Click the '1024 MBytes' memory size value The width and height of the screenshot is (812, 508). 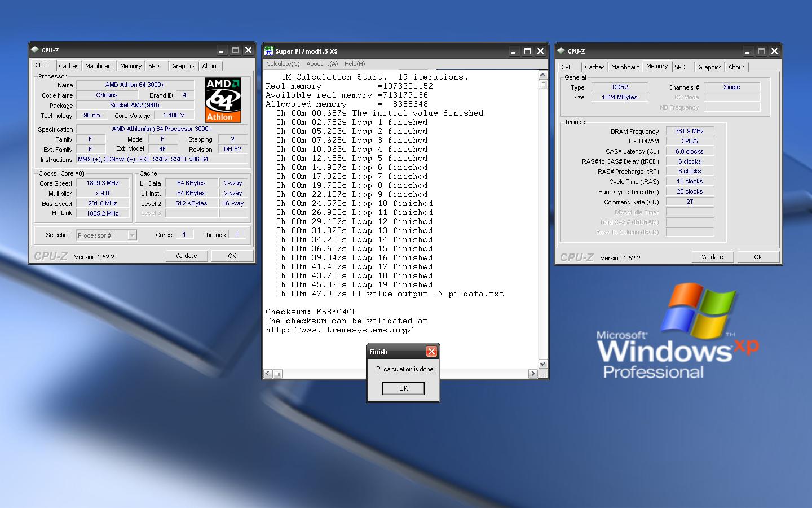coord(620,97)
